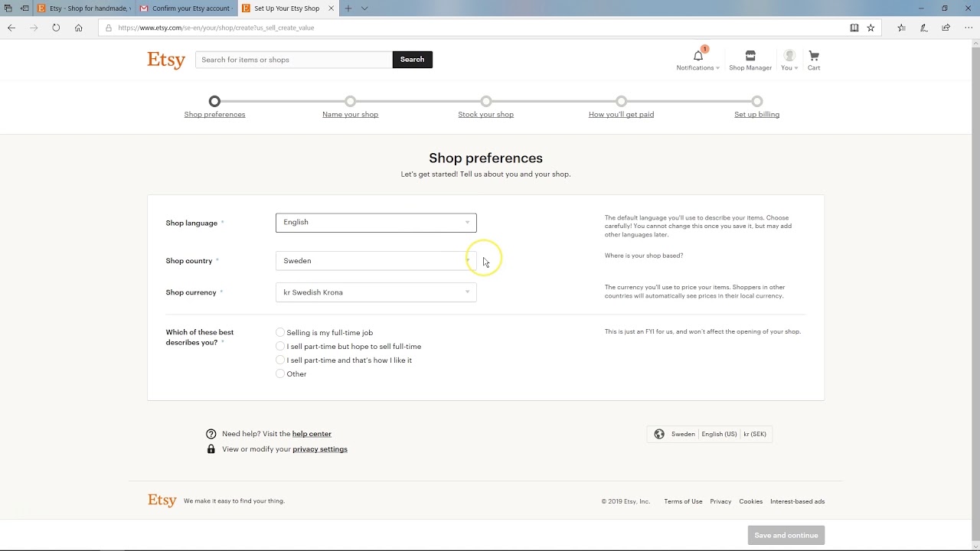
Task: Open the Shop currency dropdown
Action: click(x=376, y=292)
